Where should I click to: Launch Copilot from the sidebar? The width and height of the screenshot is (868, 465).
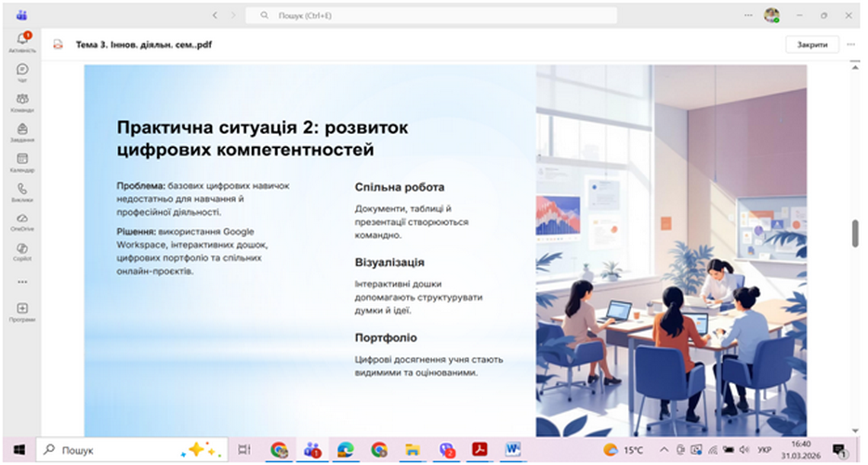click(x=22, y=251)
